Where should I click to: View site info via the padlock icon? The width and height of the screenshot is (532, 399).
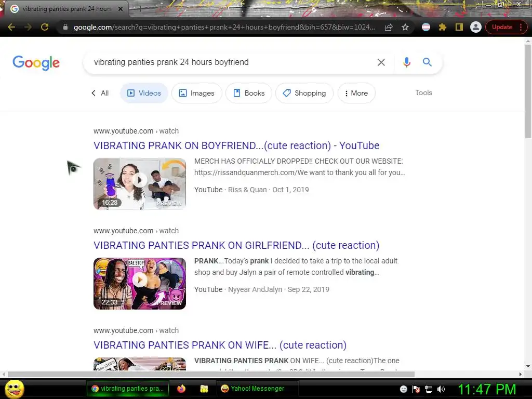(x=65, y=27)
